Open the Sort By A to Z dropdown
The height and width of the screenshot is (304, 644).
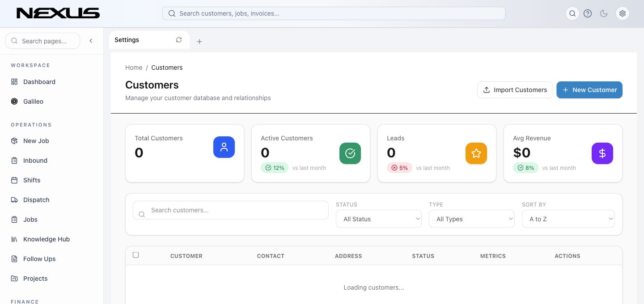[568, 219]
